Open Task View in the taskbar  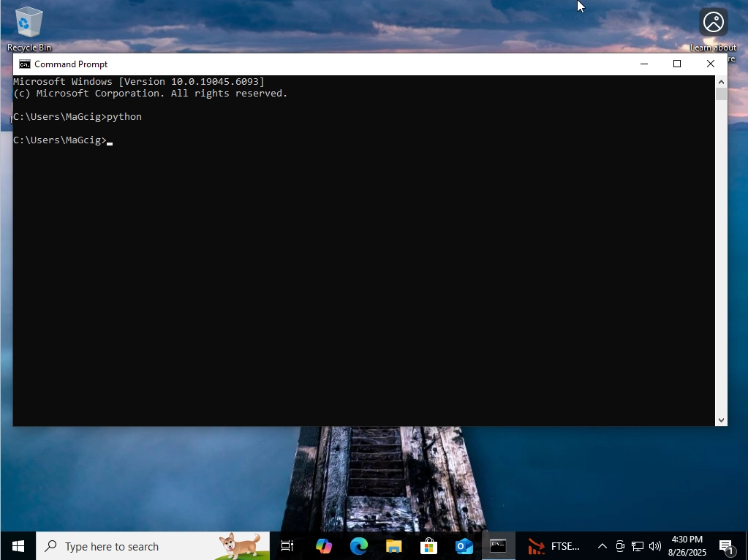(287, 546)
